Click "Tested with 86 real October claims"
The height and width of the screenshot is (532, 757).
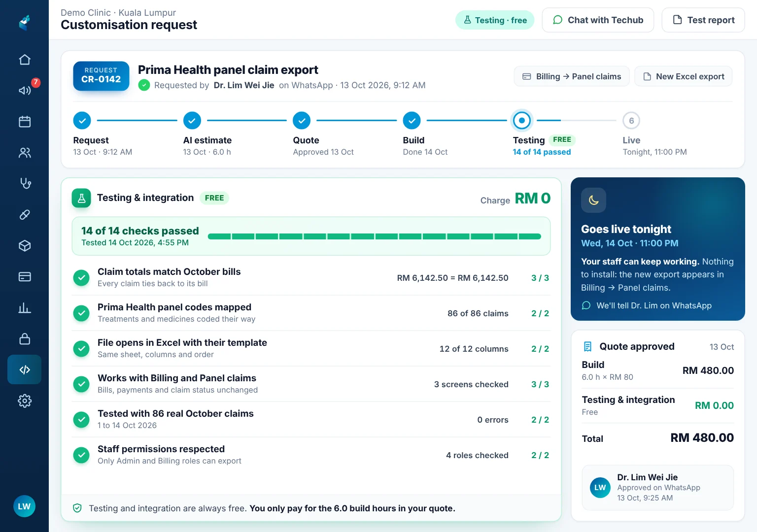(175, 413)
